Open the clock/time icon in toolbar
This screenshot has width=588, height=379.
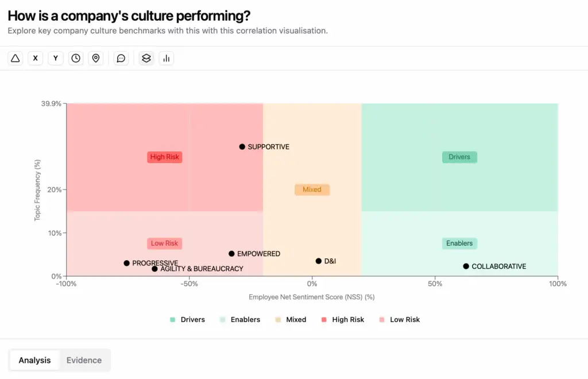(x=75, y=58)
